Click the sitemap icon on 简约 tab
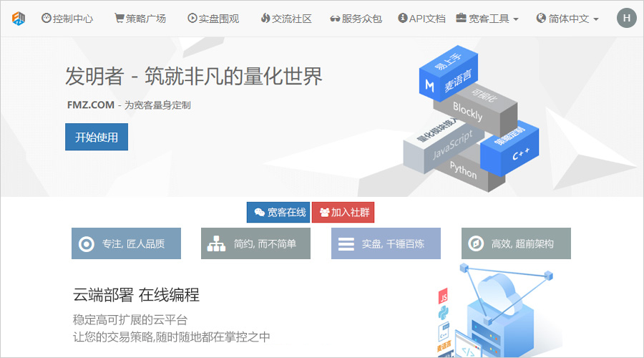This screenshot has height=358, width=644. point(216,244)
